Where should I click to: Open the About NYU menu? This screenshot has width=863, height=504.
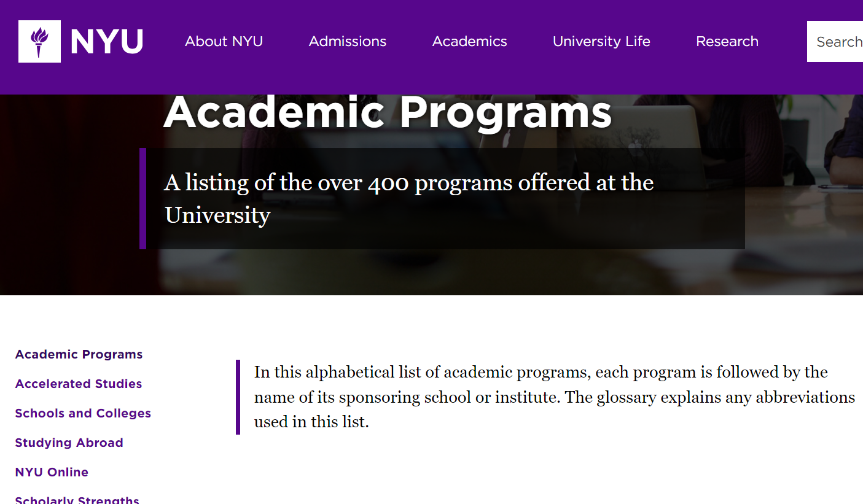tap(224, 41)
